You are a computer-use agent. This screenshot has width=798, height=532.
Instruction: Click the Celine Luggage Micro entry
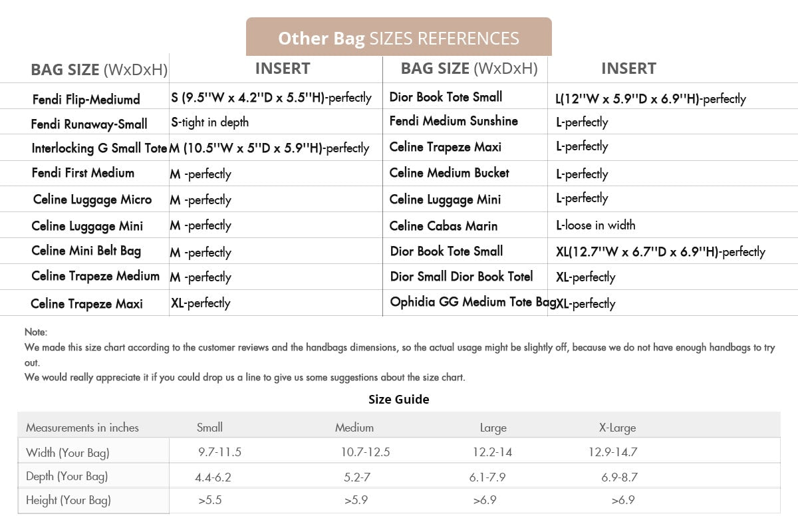tap(92, 199)
